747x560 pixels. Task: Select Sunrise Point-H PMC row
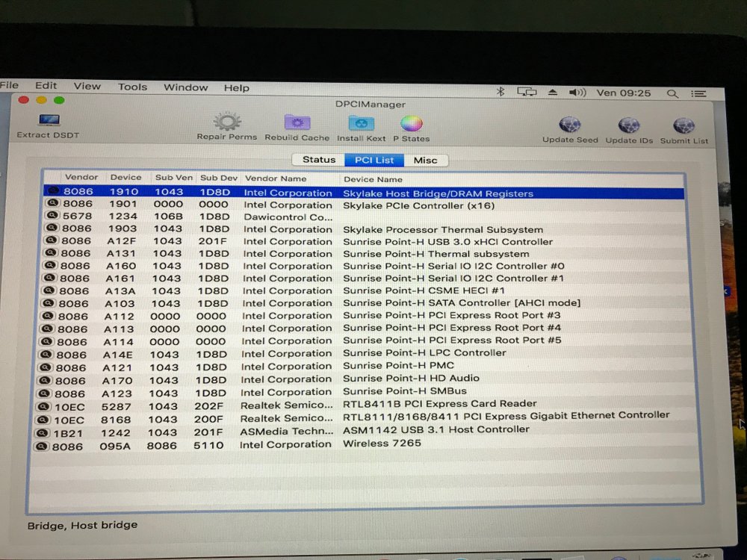coord(364,367)
